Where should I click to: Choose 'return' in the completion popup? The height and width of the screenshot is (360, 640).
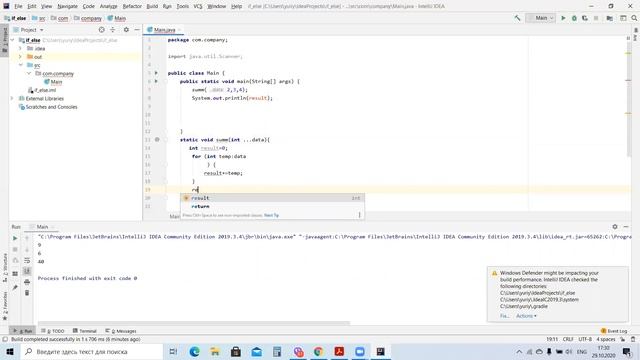tap(272, 206)
